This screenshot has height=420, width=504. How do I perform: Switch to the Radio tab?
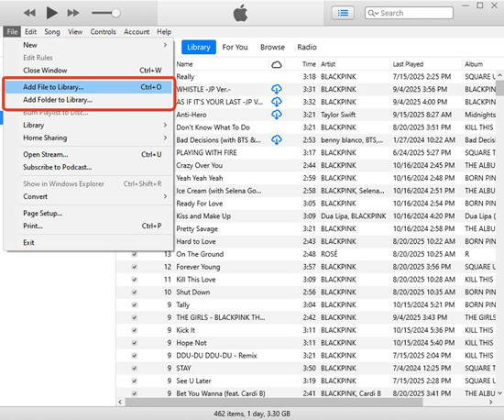(x=307, y=48)
